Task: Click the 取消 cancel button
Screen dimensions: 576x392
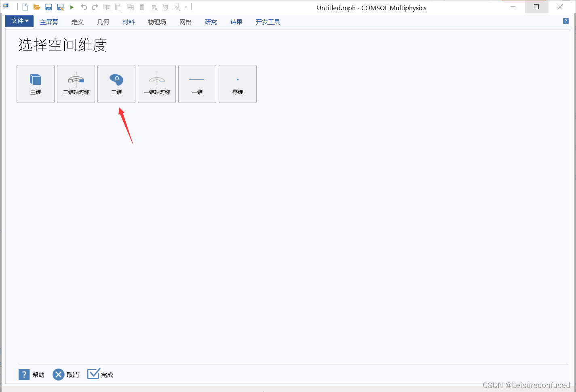Action: [x=66, y=375]
